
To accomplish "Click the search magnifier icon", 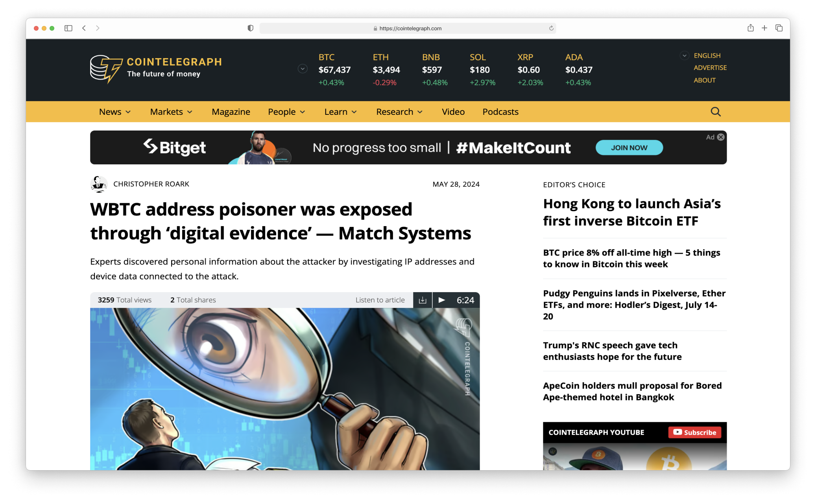I will coord(715,112).
